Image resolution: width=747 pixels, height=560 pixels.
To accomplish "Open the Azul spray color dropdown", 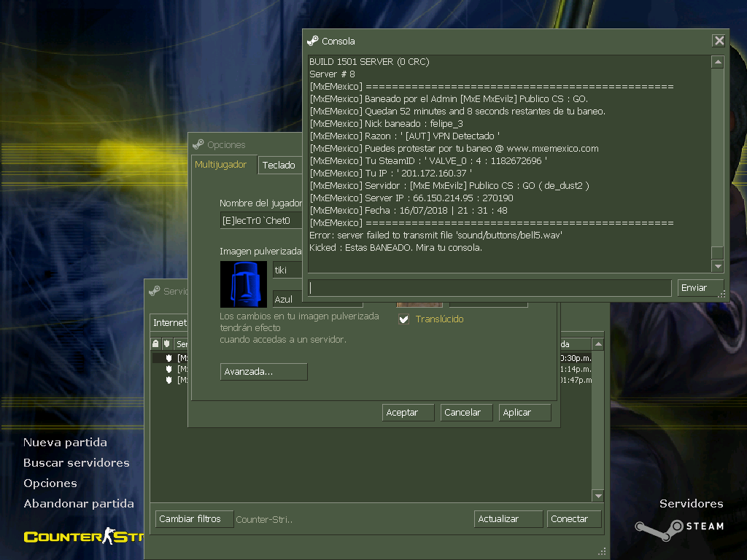I will [x=287, y=299].
